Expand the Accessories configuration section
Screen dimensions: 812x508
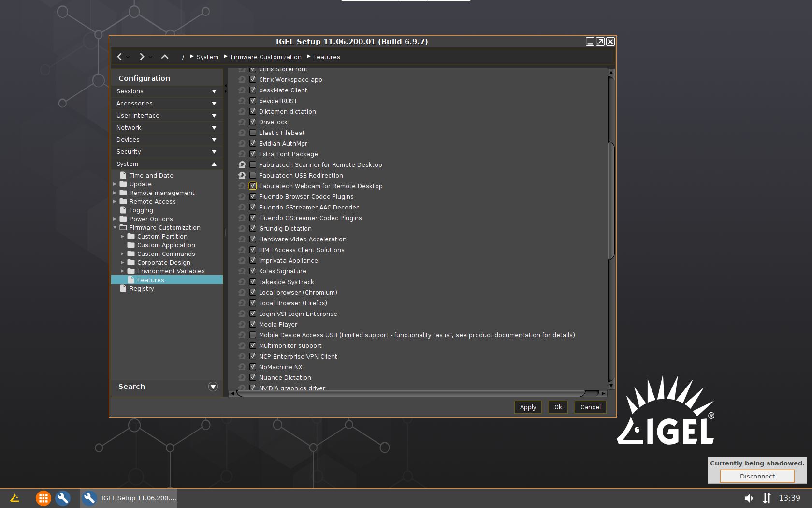tap(167, 104)
